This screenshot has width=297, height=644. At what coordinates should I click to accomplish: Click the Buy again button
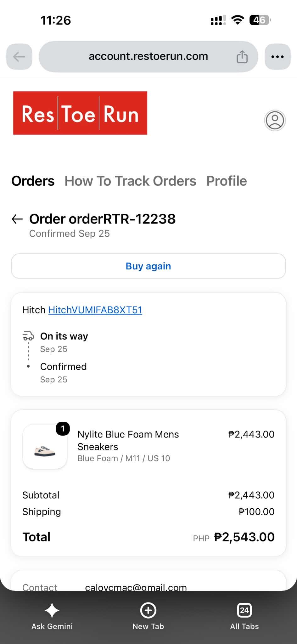pyautogui.click(x=148, y=266)
